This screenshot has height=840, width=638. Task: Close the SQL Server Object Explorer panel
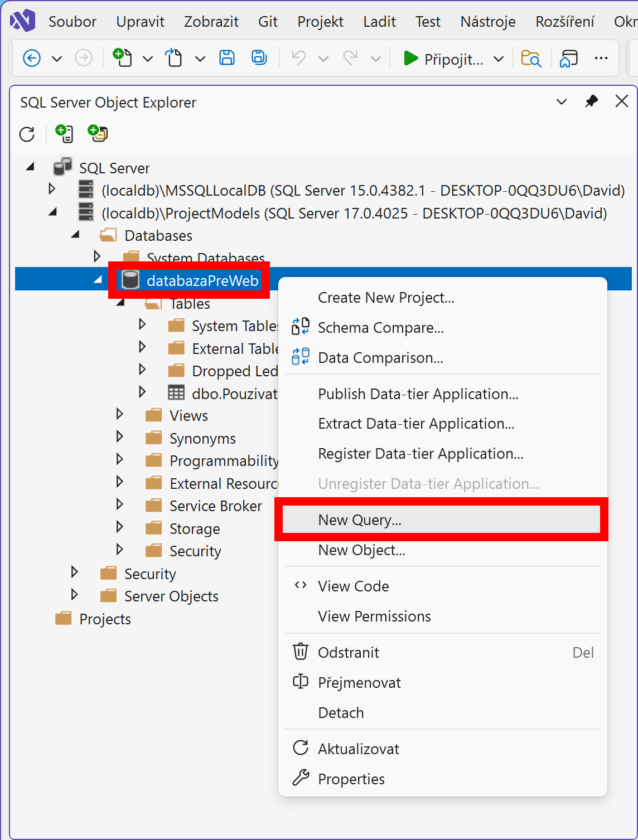(x=621, y=101)
